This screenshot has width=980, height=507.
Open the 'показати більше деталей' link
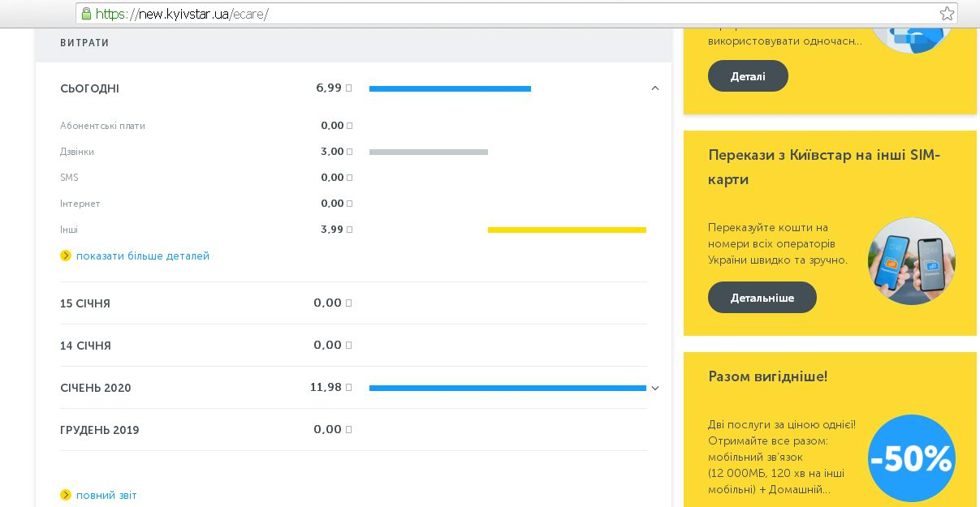pyautogui.click(x=143, y=256)
